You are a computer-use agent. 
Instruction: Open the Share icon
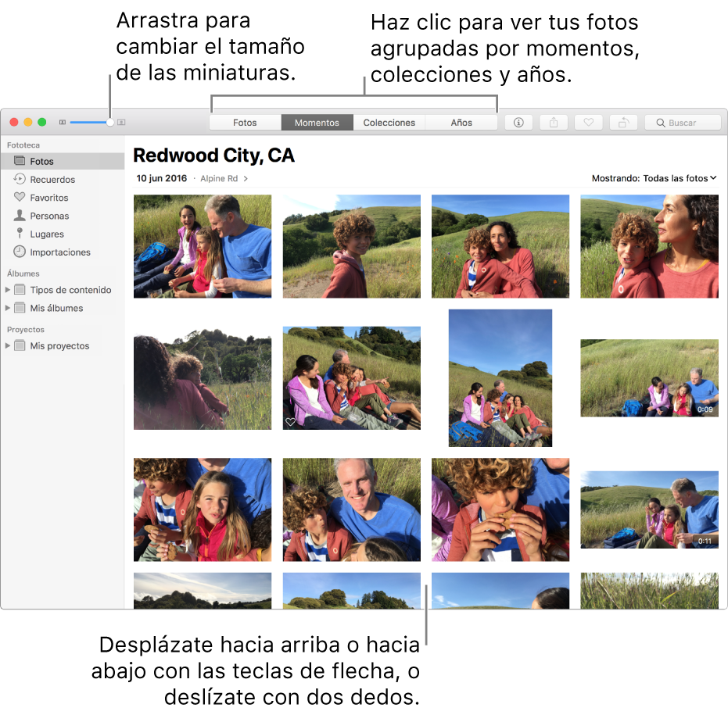pos(553,122)
